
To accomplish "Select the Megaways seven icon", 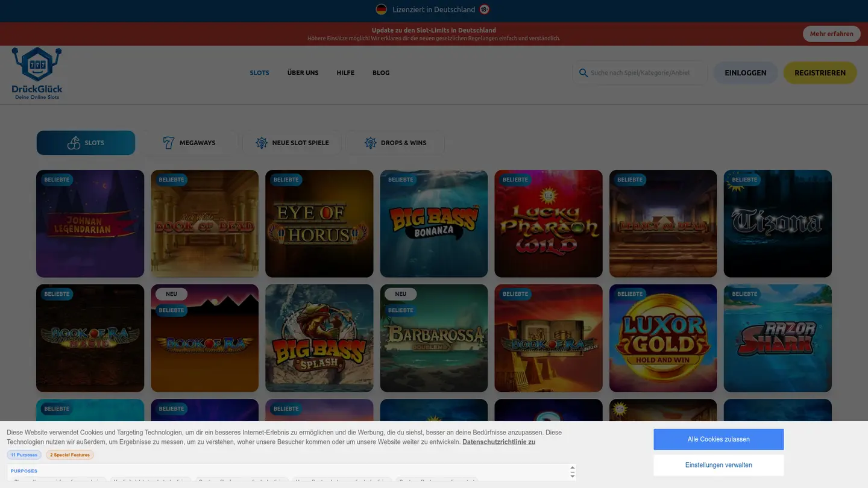I will click(x=168, y=143).
